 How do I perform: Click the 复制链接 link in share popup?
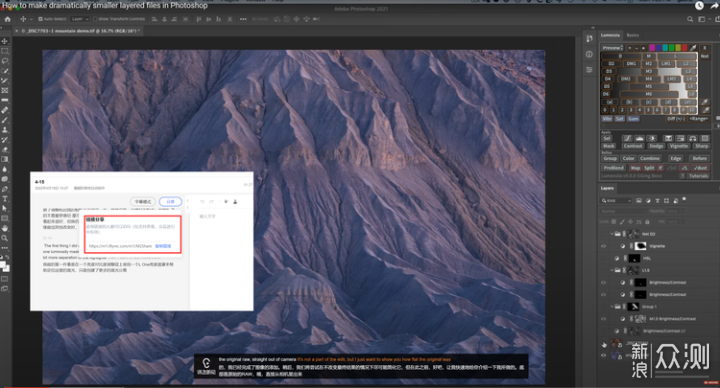163,246
